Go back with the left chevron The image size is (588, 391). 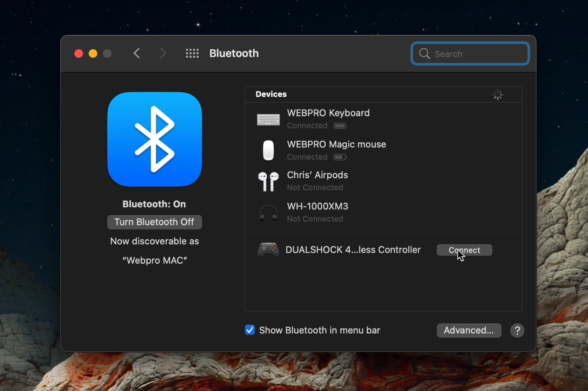[x=137, y=54]
